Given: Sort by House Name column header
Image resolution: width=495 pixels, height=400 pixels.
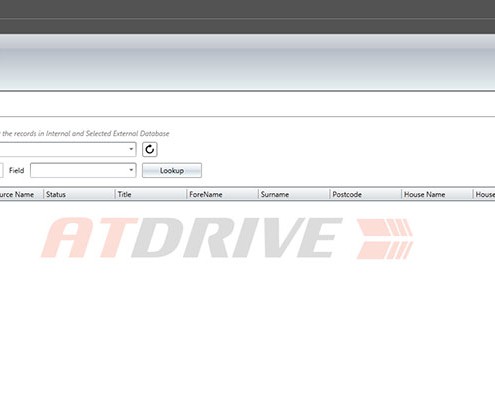Looking at the screenshot, I should point(437,194).
